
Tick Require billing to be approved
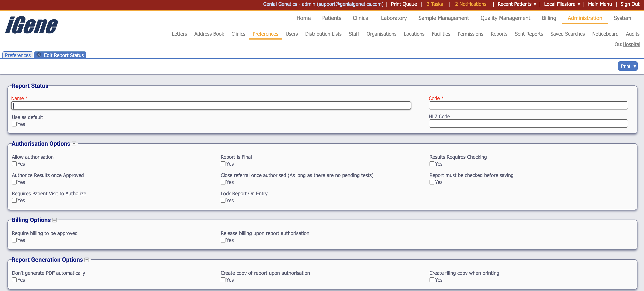15,240
